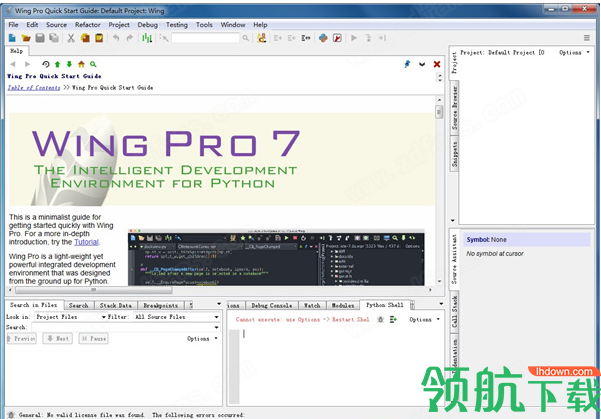Click the outdent lines icon
Image resolution: width=601 pixels, height=419 pixels.
click(x=292, y=38)
